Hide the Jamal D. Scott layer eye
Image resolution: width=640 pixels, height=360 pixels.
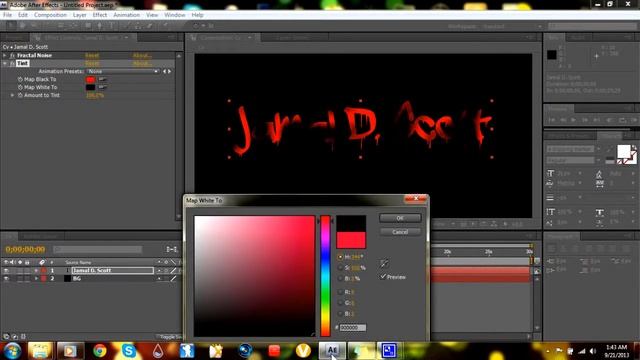(x=6, y=270)
